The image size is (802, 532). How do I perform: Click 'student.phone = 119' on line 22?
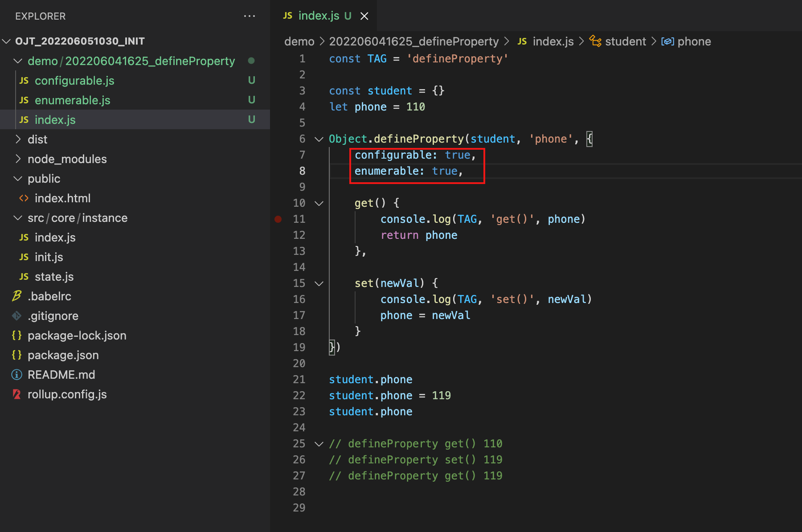(390, 396)
